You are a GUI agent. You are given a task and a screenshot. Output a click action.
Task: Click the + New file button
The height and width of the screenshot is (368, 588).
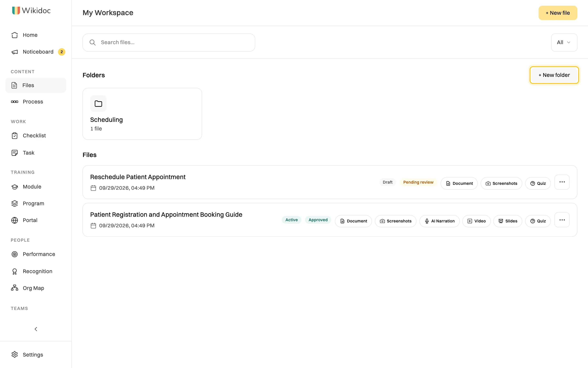pyautogui.click(x=558, y=13)
